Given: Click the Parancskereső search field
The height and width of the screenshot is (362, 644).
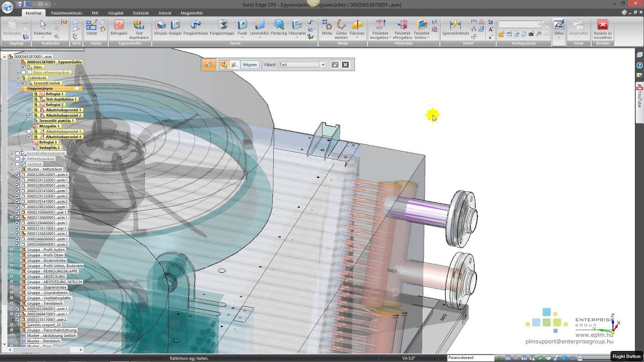Looking at the screenshot, I should click(470, 358).
